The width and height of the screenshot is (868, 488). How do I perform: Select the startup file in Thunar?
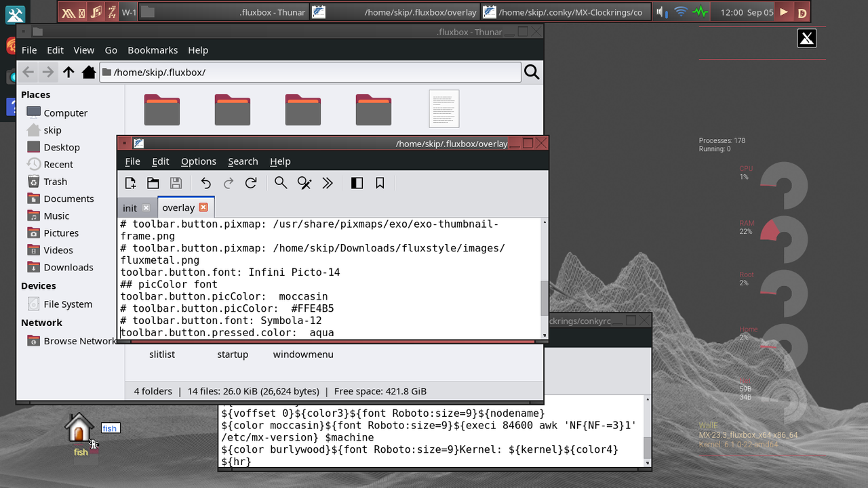coord(233,354)
